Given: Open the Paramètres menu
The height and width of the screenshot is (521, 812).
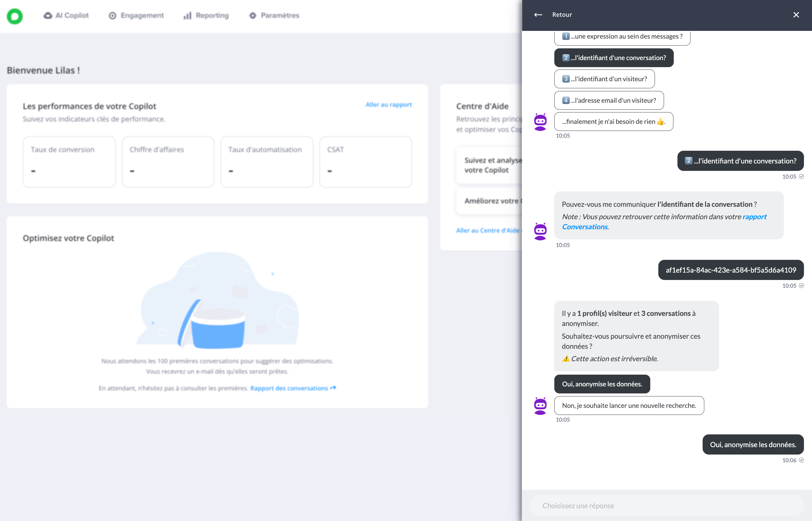Looking at the screenshot, I should coord(274,15).
